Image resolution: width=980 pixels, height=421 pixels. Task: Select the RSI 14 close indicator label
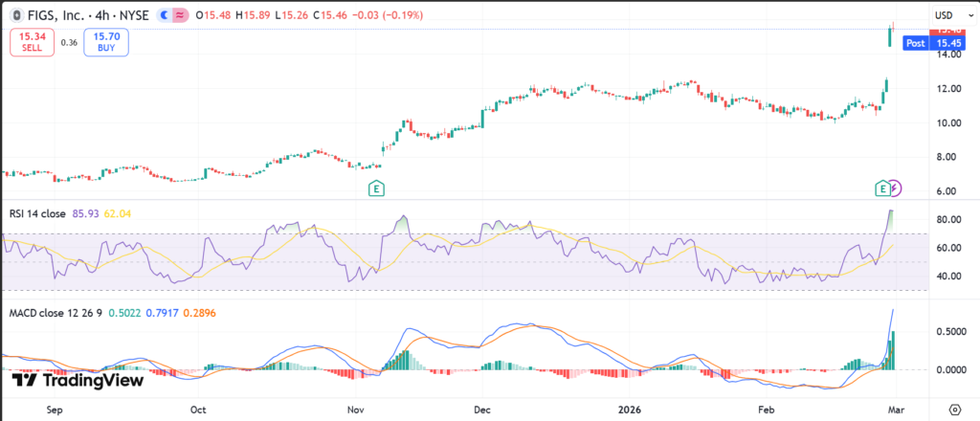[x=37, y=213]
